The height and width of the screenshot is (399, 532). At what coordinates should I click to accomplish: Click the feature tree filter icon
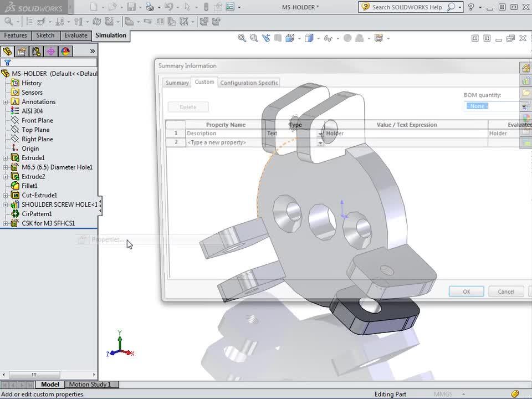click(7, 63)
